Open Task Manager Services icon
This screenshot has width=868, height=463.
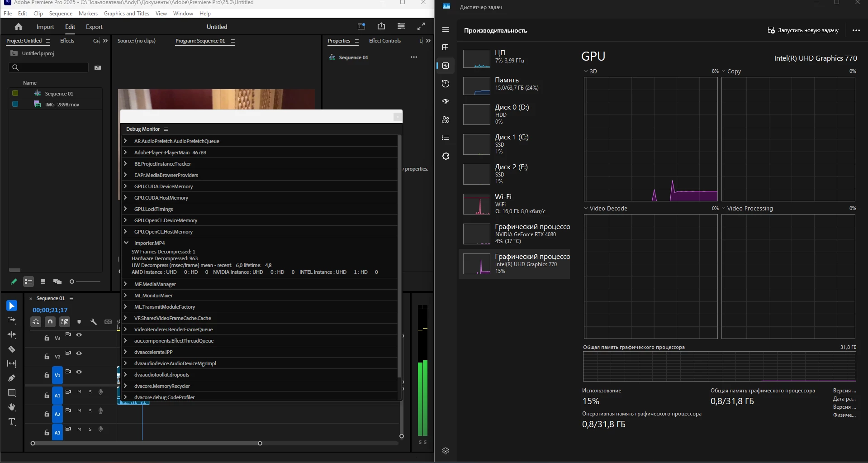click(x=446, y=156)
